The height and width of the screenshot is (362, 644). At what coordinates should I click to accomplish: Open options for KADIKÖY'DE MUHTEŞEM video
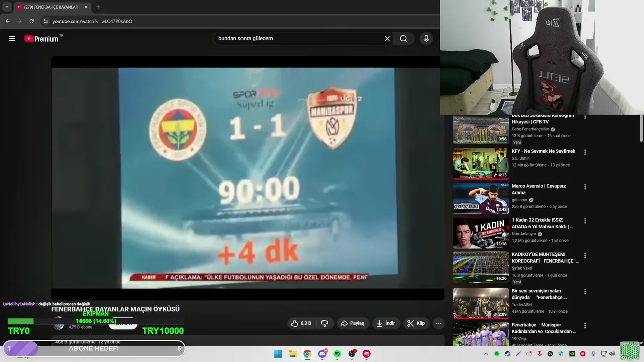pyautogui.click(x=585, y=255)
